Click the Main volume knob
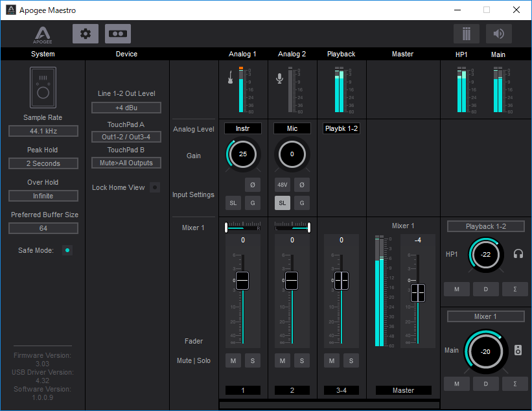Screen dimensions: 532x411 point(486,351)
